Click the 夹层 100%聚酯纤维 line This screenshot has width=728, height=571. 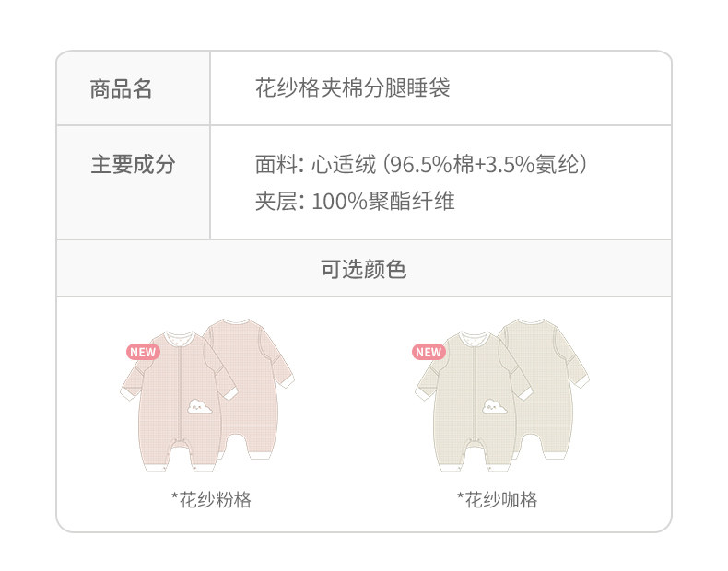[x=355, y=202]
